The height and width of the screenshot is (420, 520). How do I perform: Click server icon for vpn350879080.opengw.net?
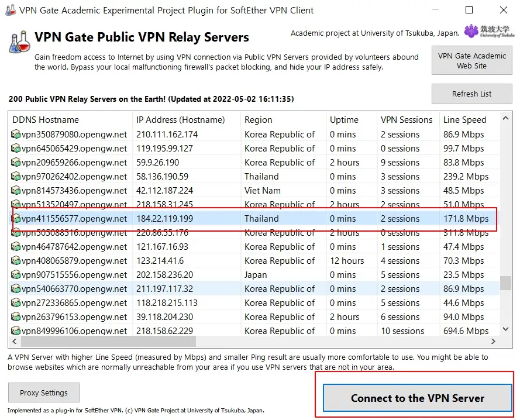click(16, 135)
